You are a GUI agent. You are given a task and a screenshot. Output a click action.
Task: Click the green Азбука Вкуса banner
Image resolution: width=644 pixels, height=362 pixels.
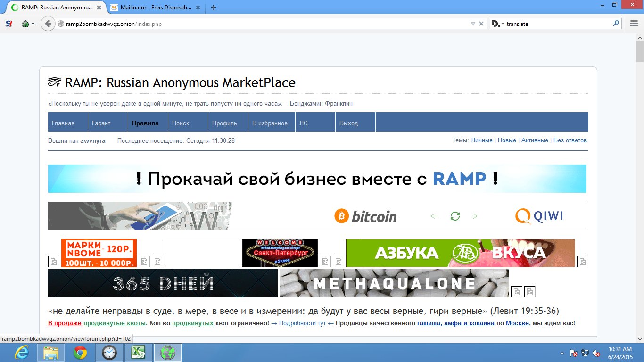pos(461,253)
